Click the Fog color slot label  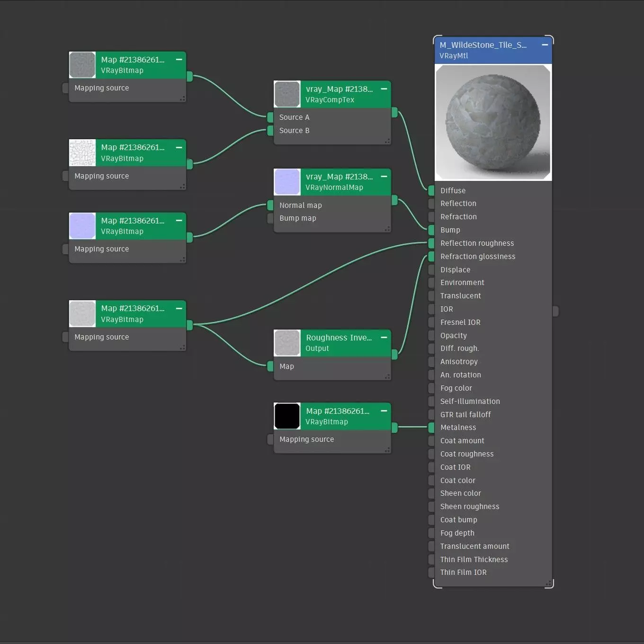click(456, 388)
